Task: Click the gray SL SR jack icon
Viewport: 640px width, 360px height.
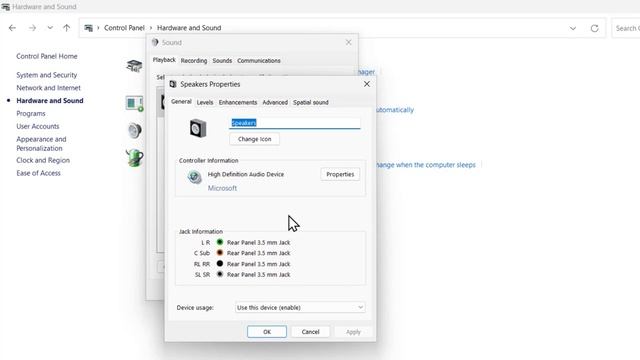Action: click(220, 274)
